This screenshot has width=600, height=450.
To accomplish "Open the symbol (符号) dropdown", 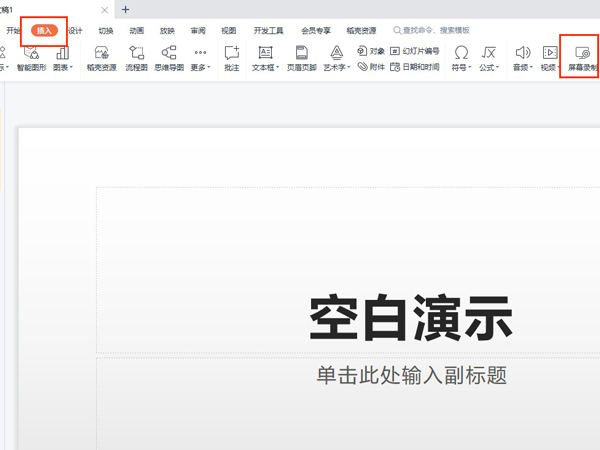I will (x=461, y=67).
